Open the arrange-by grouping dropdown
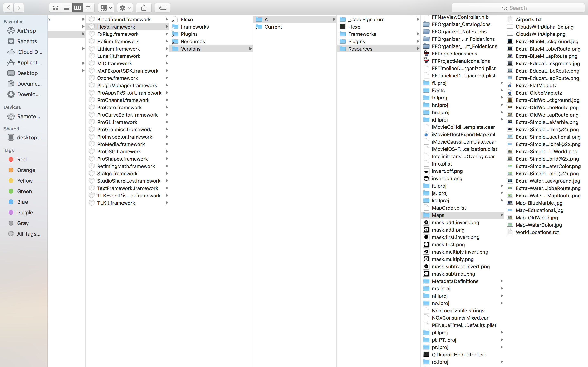Image resolution: width=588 pixels, height=367 pixels. (106, 8)
